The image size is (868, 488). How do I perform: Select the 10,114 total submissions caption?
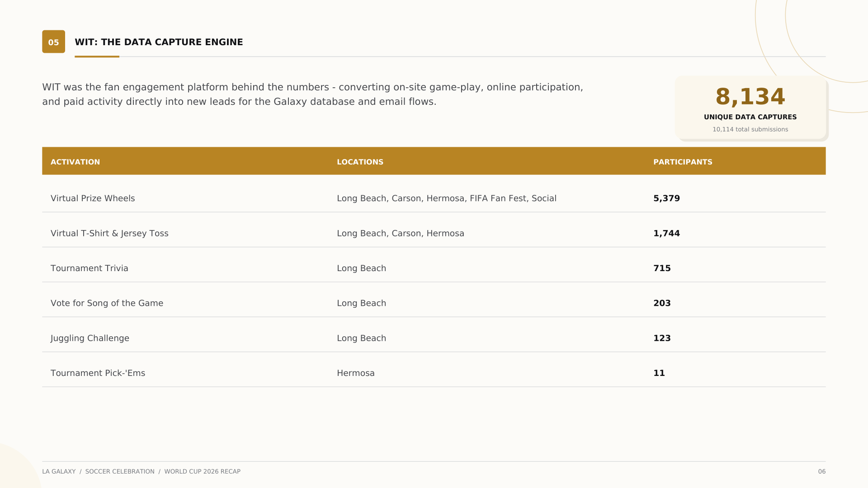coord(750,129)
